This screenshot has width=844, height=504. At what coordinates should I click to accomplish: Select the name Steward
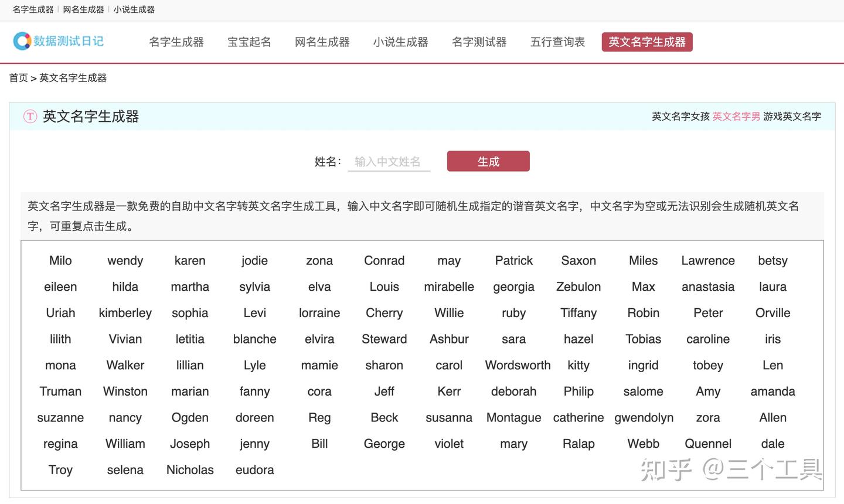click(x=384, y=339)
